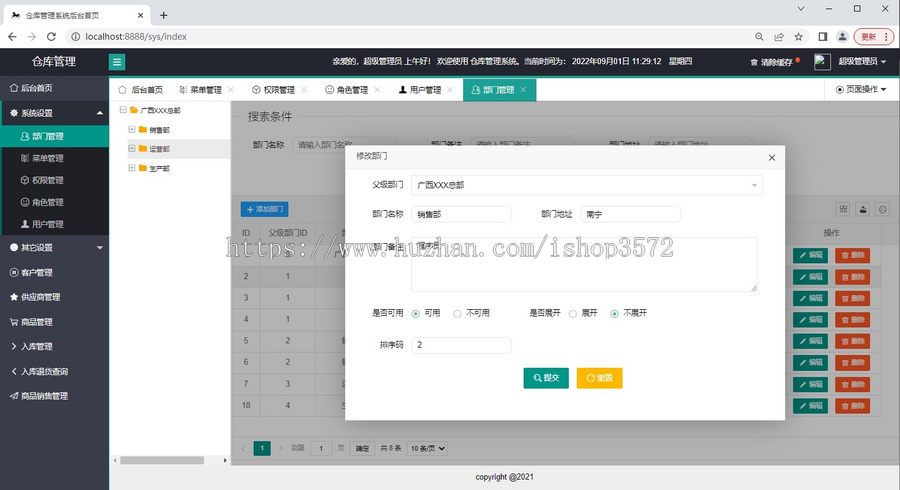Open 权限管理 in sidebar

click(x=54, y=180)
